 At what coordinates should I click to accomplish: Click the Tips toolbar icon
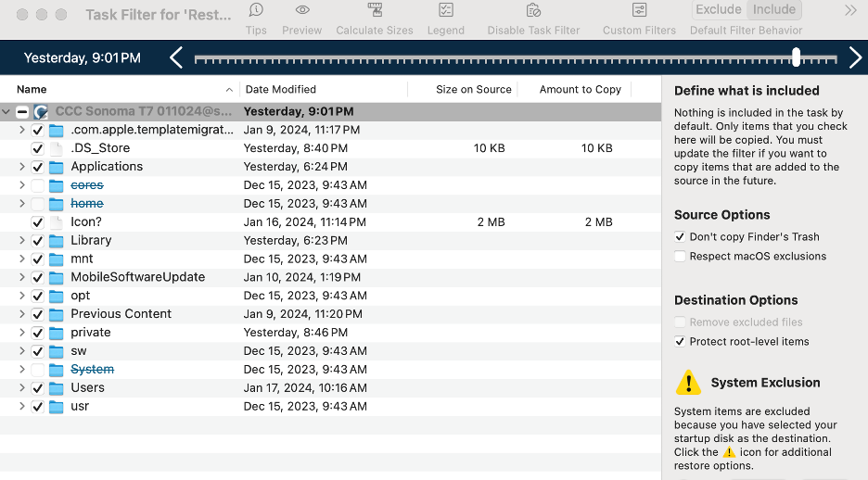[x=256, y=10]
